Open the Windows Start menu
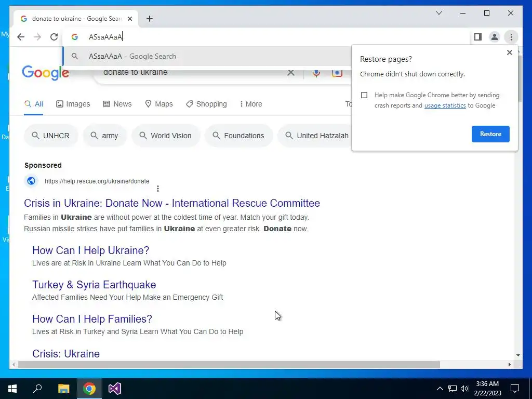 coord(12,389)
